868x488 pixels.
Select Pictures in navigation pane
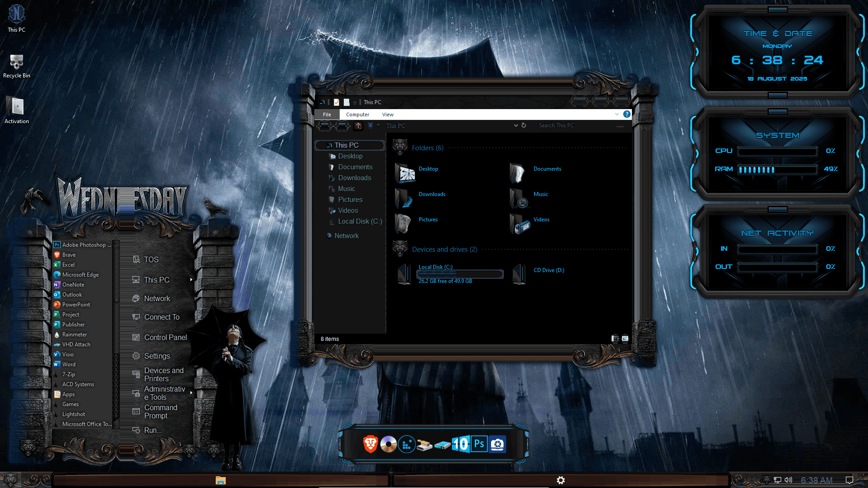[350, 200]
